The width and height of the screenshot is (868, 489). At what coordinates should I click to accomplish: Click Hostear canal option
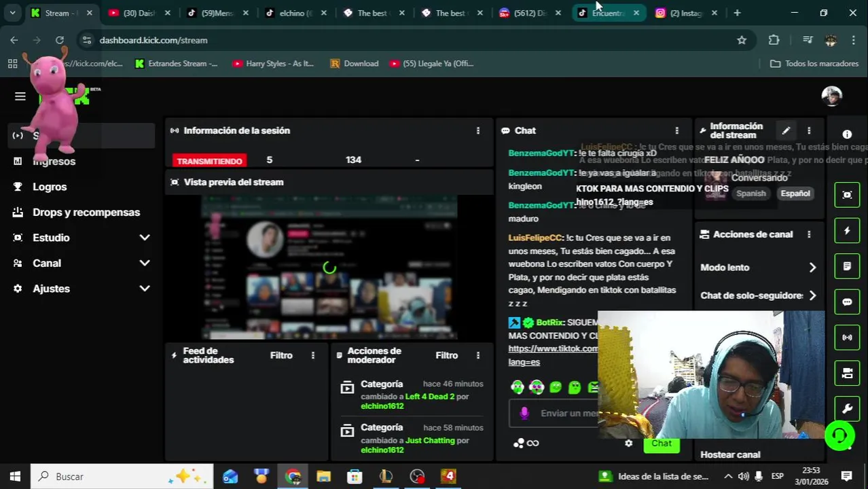coord(730,454)
